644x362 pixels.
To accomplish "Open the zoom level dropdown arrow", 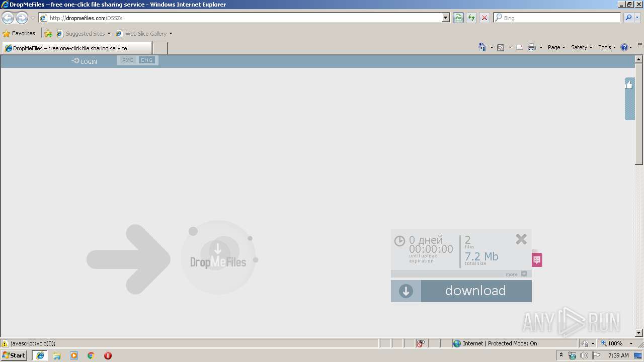I will click(x=631, y=343).
